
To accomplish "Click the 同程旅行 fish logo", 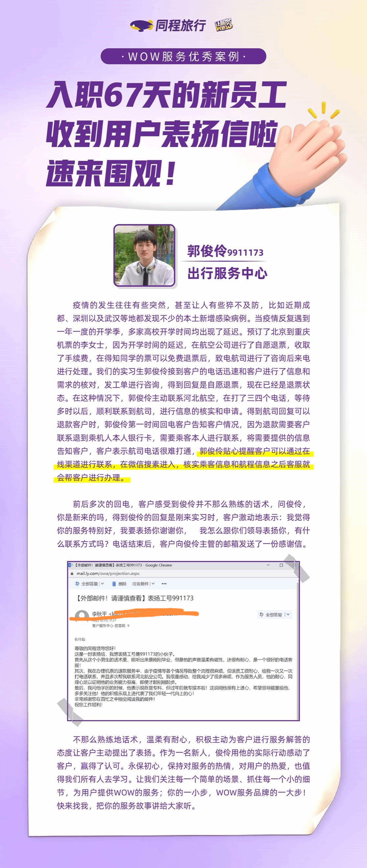I will (141, 26).
